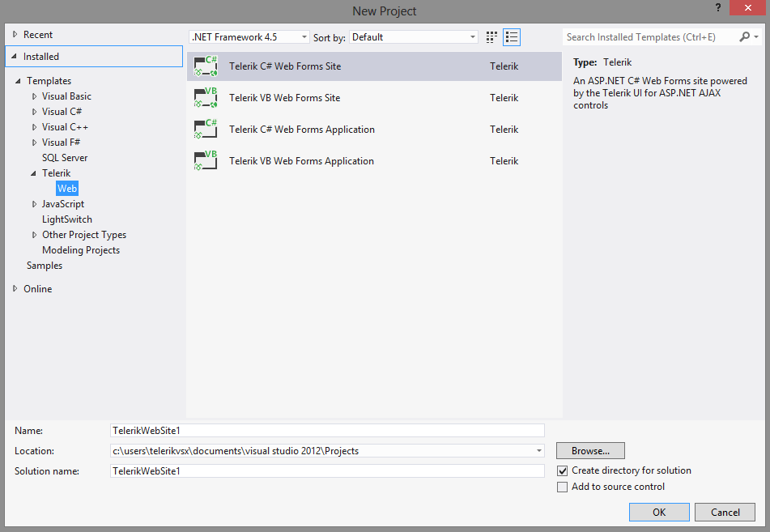This screenshot has width=770, height=532.
Task: Select SQL Server in templates tree
Action: 65,158
